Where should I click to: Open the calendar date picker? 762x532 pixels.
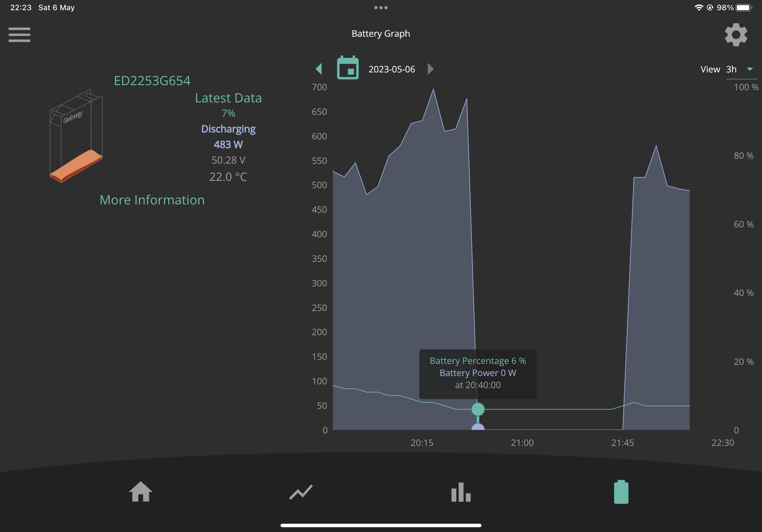(x=347, y=68)
